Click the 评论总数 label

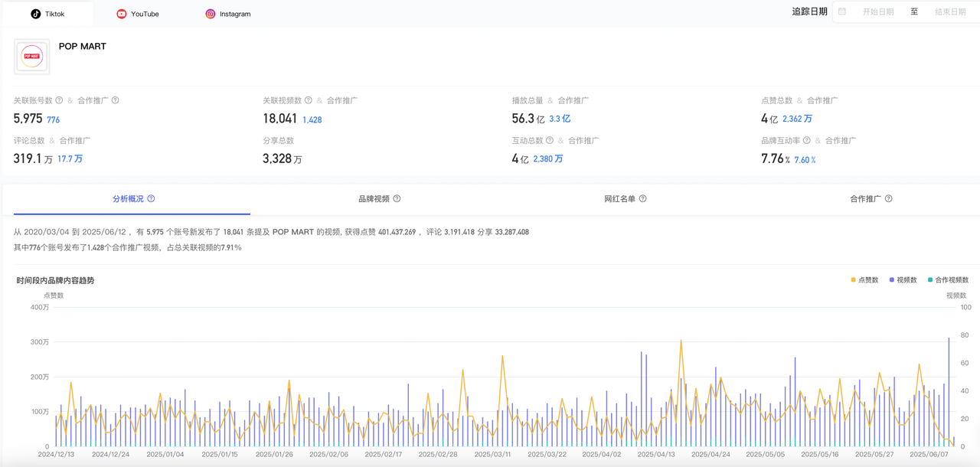tap(29, 140)
